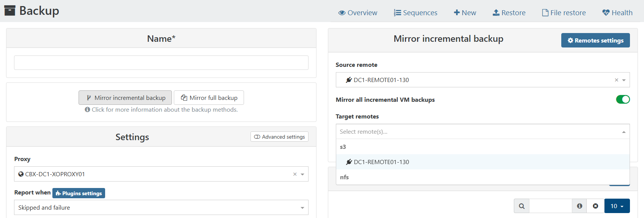
Task: Click the info circle filter icon
Action: click(x=579, y=206)
